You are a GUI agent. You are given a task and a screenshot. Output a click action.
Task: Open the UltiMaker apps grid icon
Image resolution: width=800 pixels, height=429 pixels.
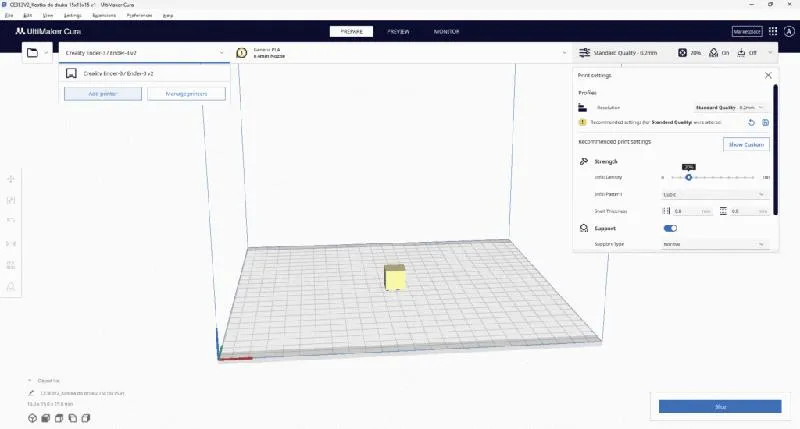coord(773,31)
